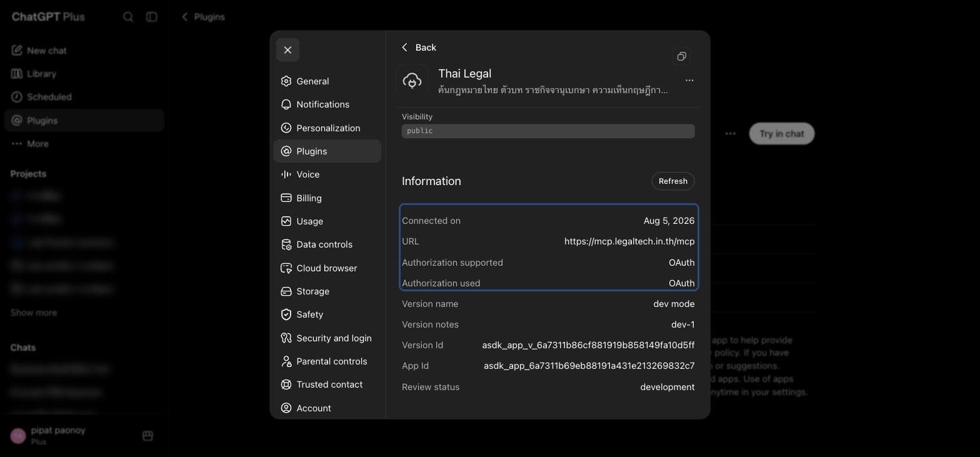Open pipat paonoy account menu
This screenshot has width=980, height=457.
[x=69, y=436]
